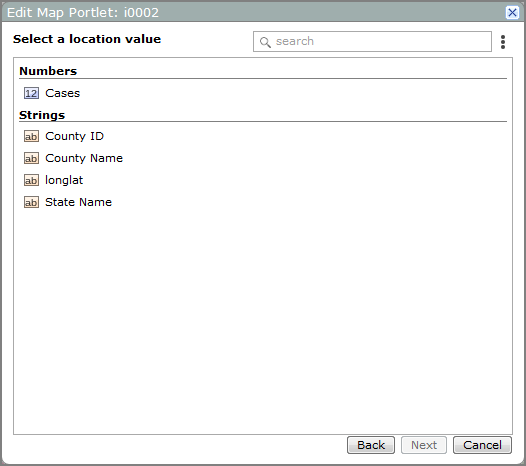Click the search field magnifier icon
This screenshot has height=466, width=526.
(265, 42)
